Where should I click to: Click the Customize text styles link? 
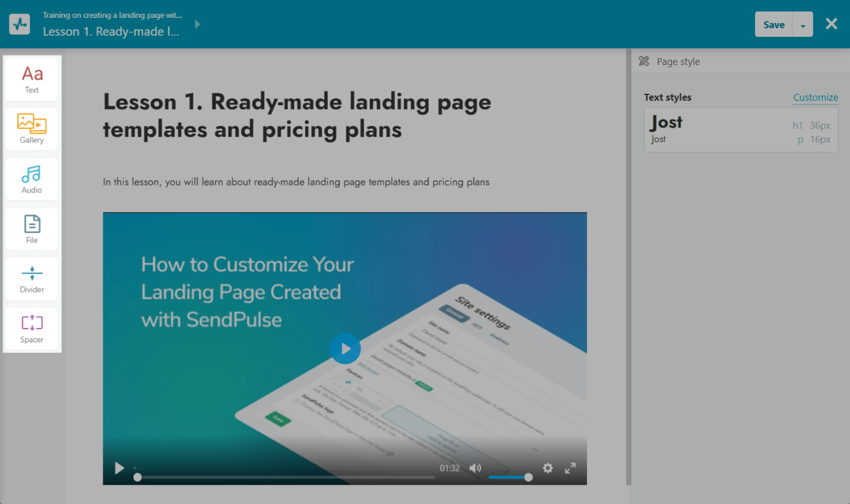(816, 98)
